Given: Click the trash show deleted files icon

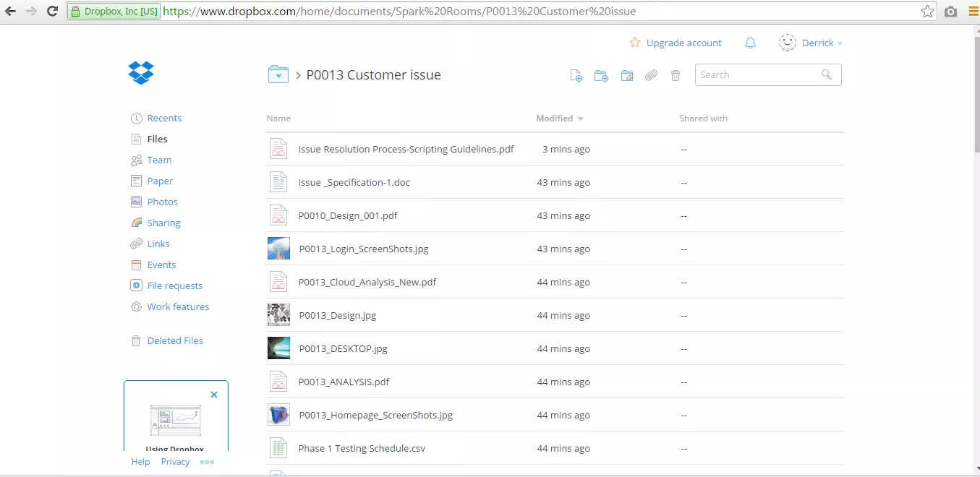Looking at the screenshot, I should click(x=676, y=75).
